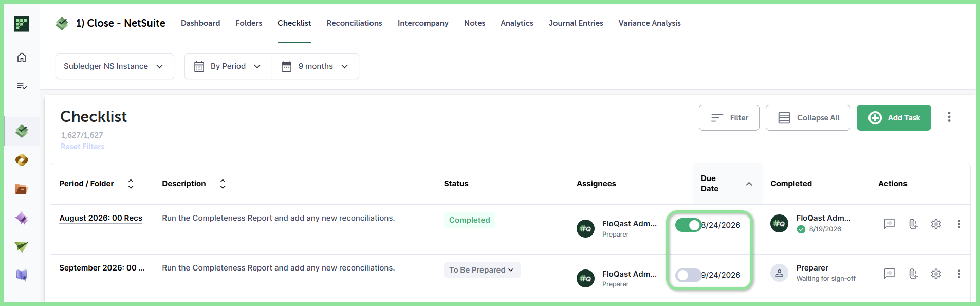980x306 pixels.
Task: Open the orange folder sidebar icon
Action: (22, 189)
